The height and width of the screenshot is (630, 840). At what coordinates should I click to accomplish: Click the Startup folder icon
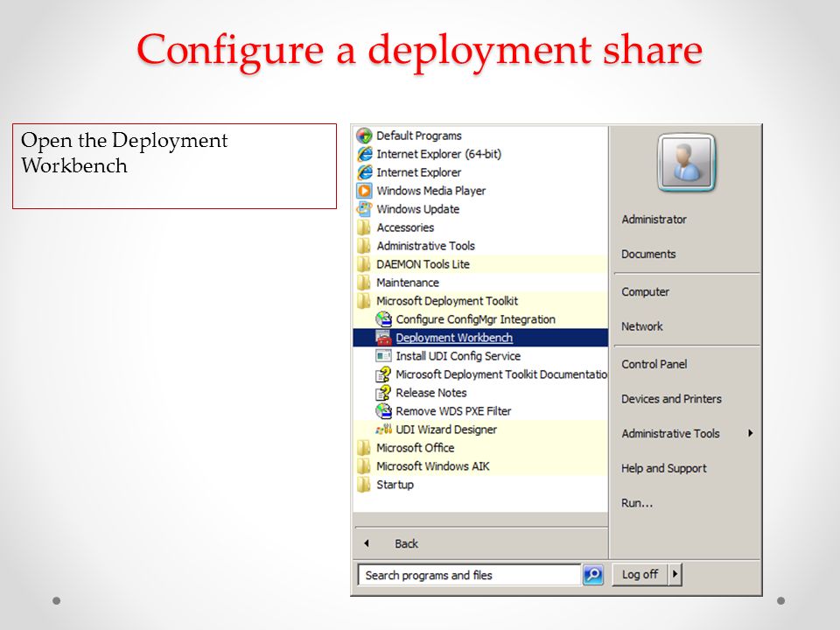[364, 484]
